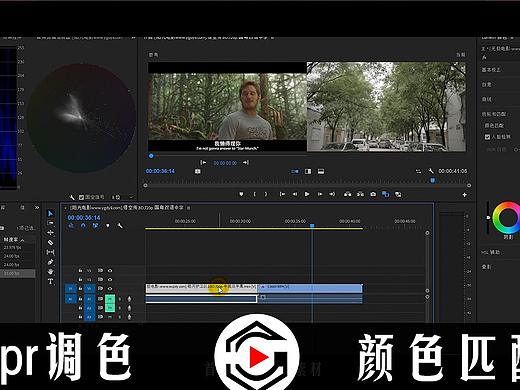The height and width of the screenshot is (390, 520).
Task: Select the Type tool
Action: [x=50, y=281]
